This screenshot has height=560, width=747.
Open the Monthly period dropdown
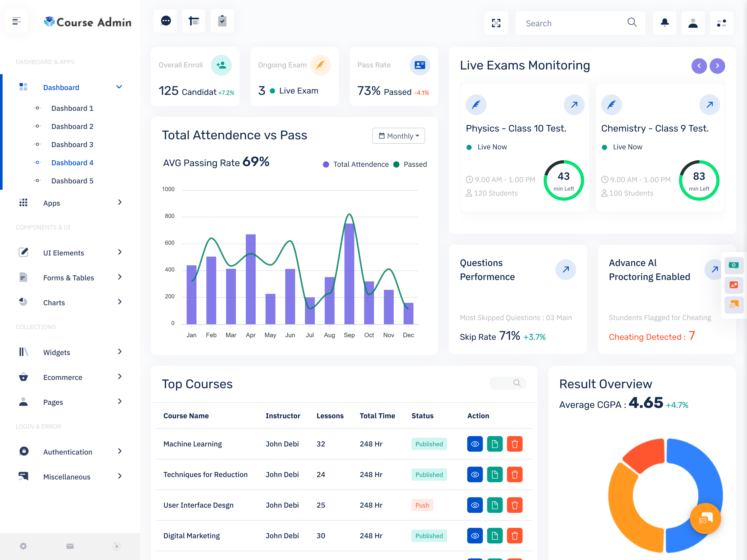(x=399, y=136)
